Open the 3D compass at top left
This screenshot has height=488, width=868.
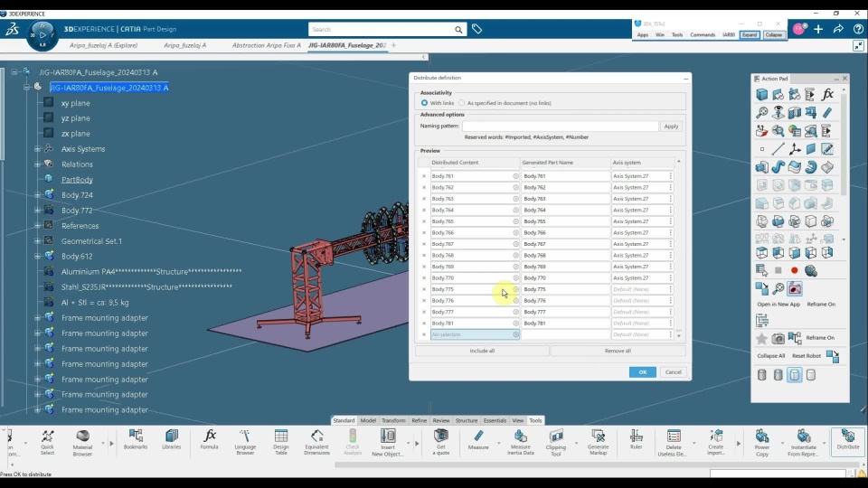42,35
